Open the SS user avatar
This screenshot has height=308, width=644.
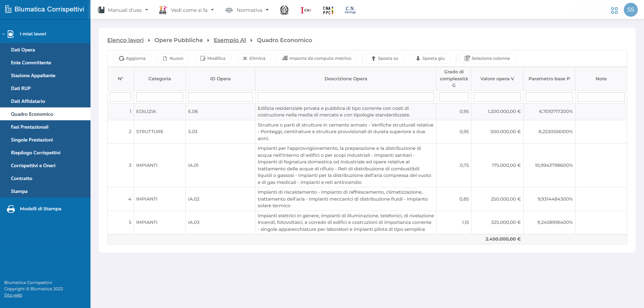[631, 10]
